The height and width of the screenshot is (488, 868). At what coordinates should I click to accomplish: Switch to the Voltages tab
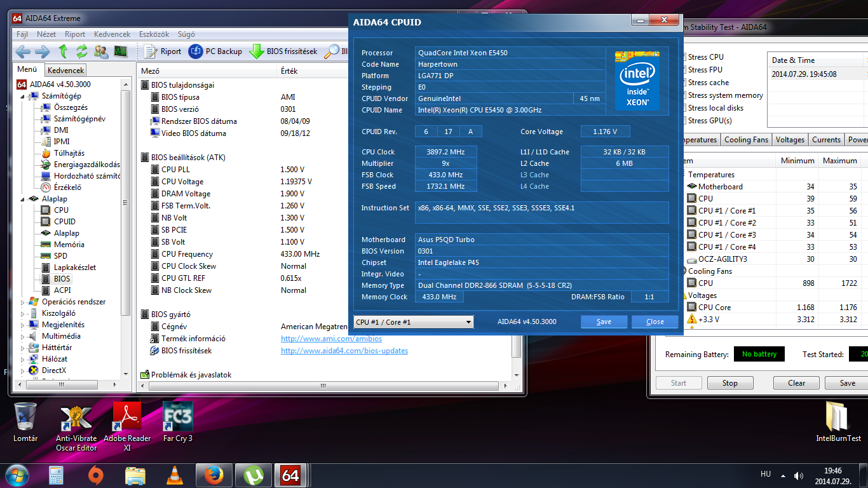click(x=790, y=140)
